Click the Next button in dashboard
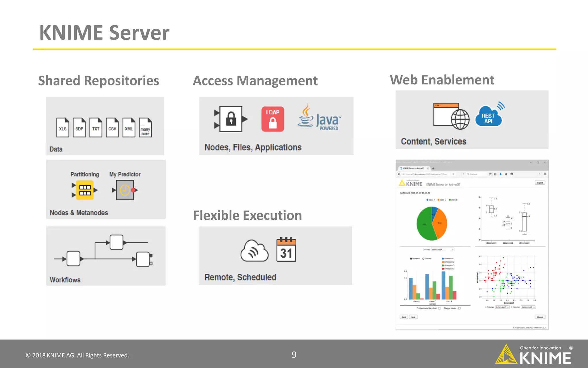 413,317
